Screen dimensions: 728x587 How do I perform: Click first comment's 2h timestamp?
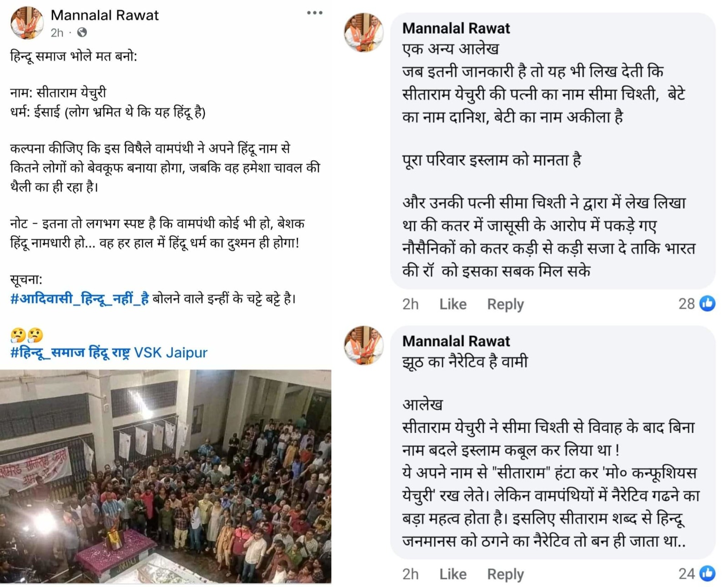410,304
